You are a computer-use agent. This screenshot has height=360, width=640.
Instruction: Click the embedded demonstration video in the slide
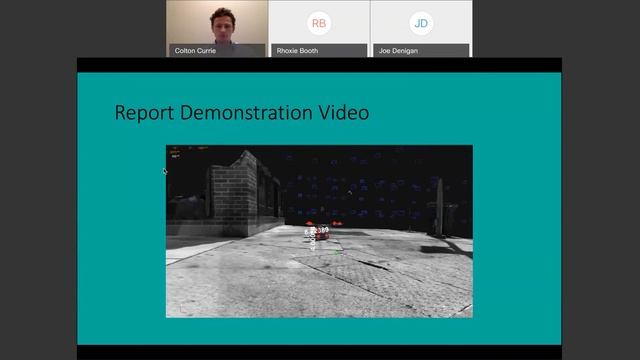pos(319,231)
